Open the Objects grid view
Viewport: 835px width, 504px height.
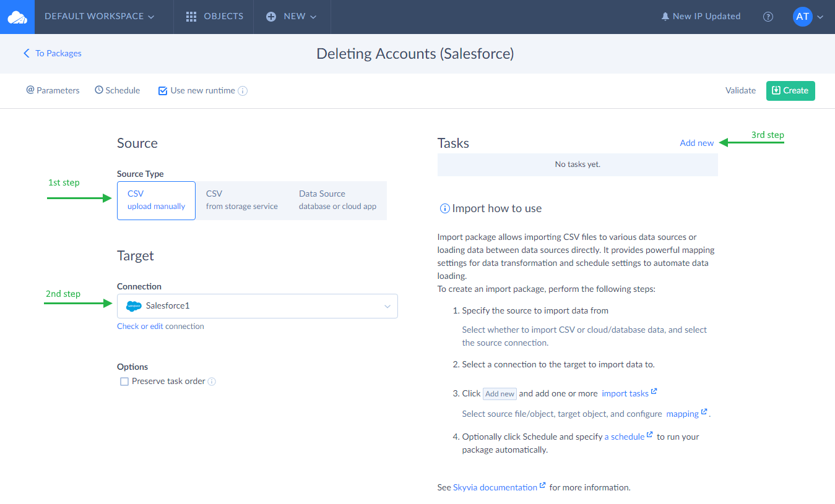tap(215, 17)
